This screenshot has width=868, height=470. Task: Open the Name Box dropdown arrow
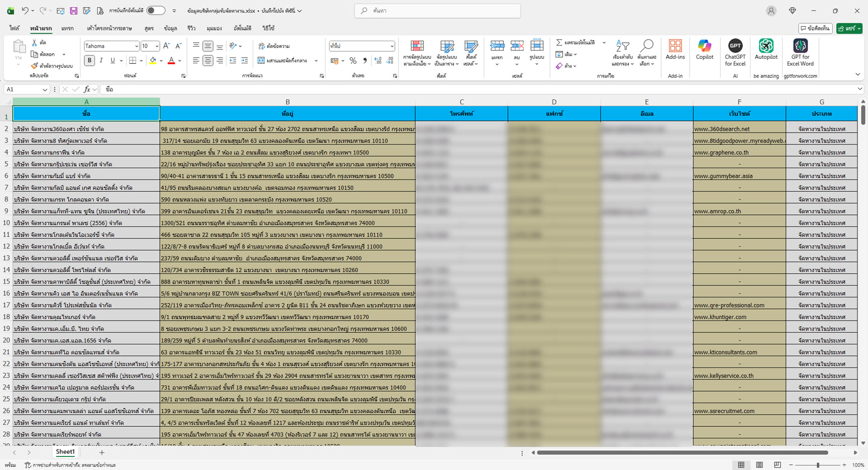pyautogui.click(x=45, y=89)
